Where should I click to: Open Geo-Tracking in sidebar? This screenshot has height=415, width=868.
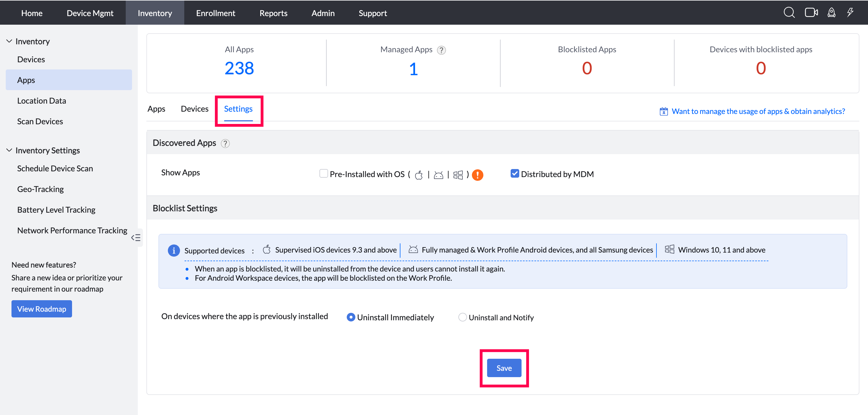pos(40,189)
